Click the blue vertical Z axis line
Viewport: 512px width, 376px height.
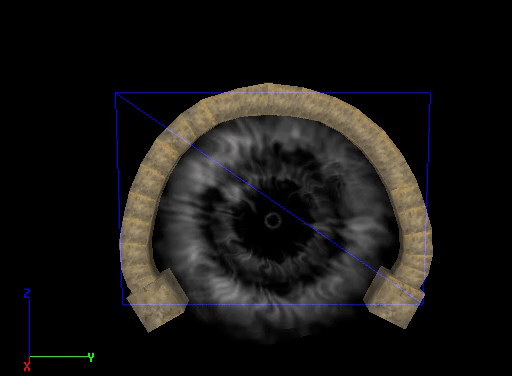point(29,328)
